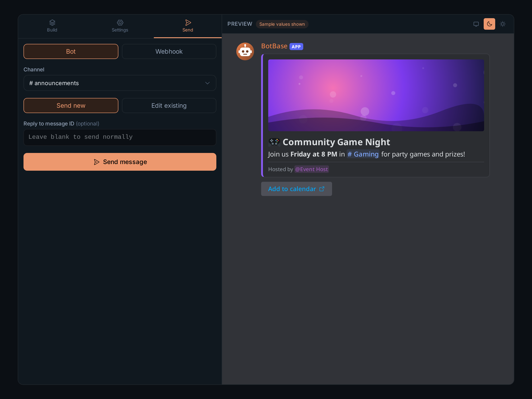This screenshot has height=399, width=532.
Task: Select the dark moon theme icon
Action: tap(489, 24)
